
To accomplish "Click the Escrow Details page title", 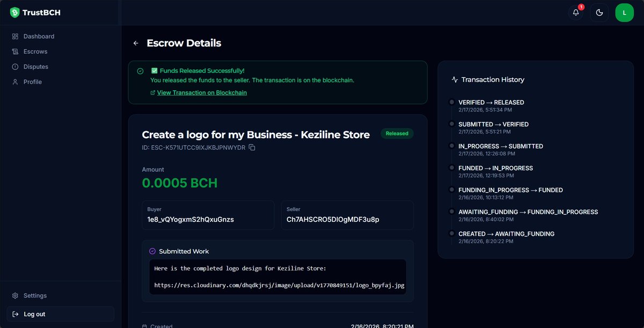I will [184, 43].
